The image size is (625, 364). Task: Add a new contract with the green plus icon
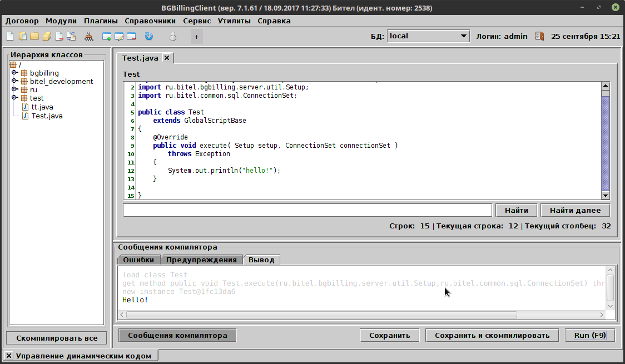pyautogui.click(x=106, y=36)
